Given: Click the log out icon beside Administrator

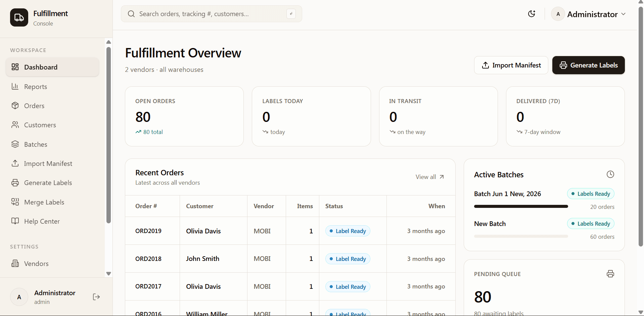Looking at the screenshot, I should (x=96, y=297).
